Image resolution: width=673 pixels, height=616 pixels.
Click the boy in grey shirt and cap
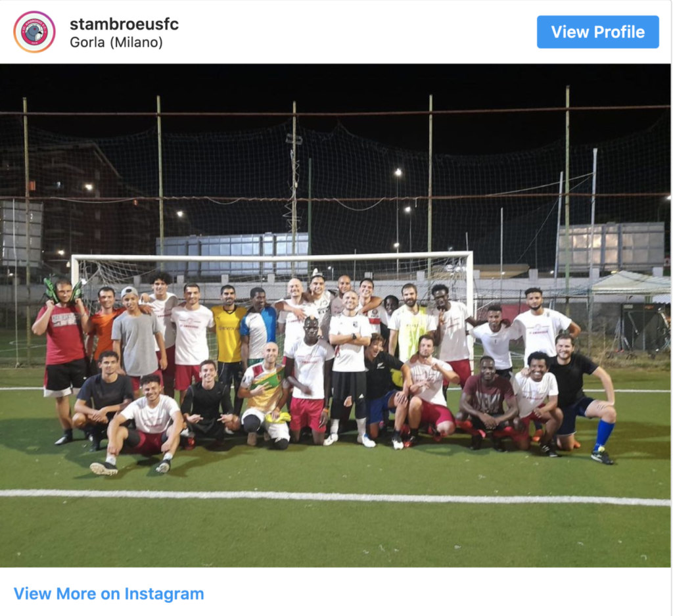pos(137,339)
